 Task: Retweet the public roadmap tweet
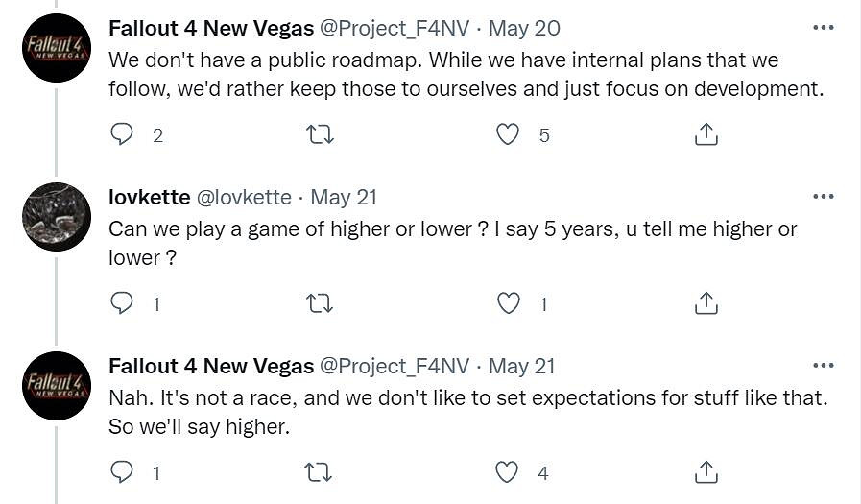click(x=319, y=135)
